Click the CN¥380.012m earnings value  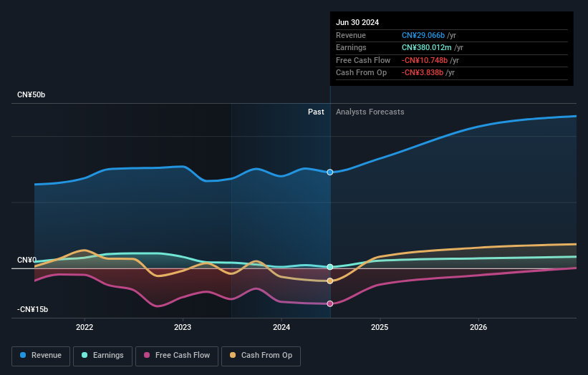[x=426, y=47]
